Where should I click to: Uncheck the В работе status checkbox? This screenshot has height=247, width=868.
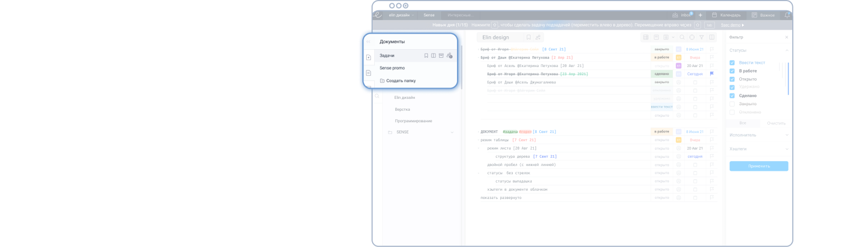pyautogui.click(x=732, y=71)
